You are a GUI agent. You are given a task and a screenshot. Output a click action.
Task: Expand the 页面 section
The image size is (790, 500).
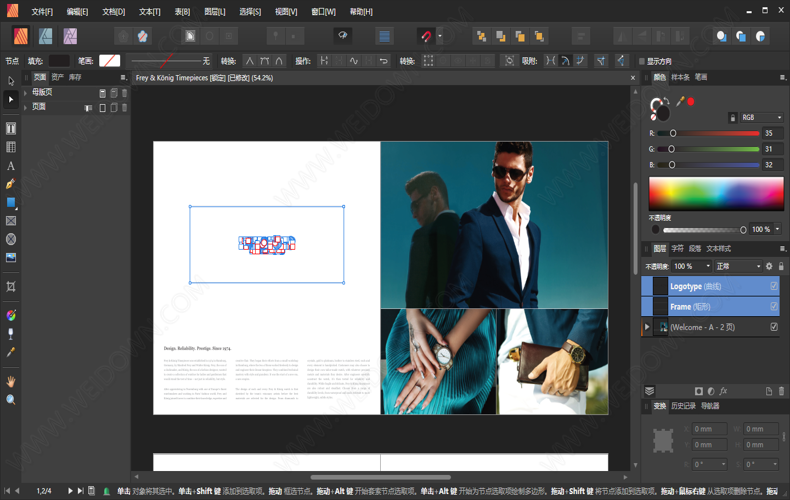[x=25, y=107]
